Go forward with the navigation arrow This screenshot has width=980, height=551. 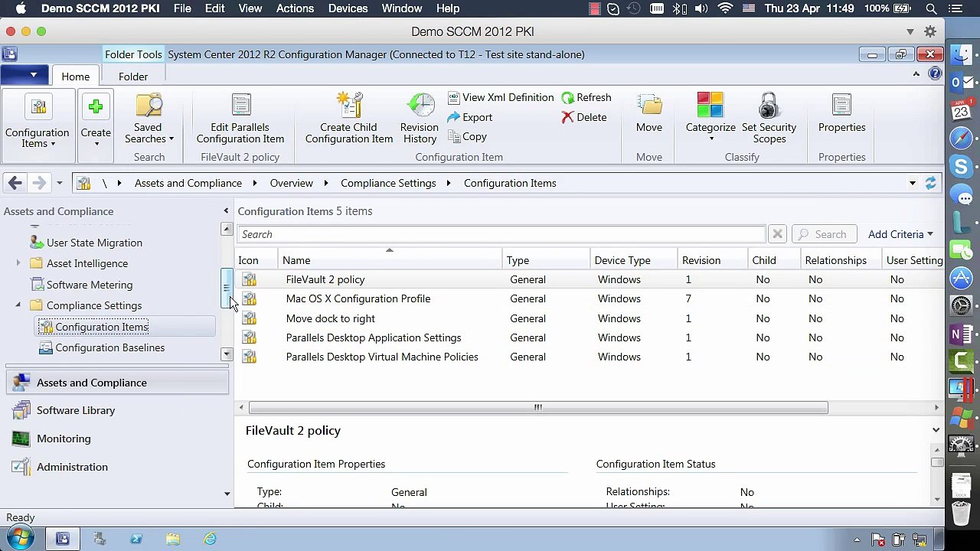click(39, 183)
